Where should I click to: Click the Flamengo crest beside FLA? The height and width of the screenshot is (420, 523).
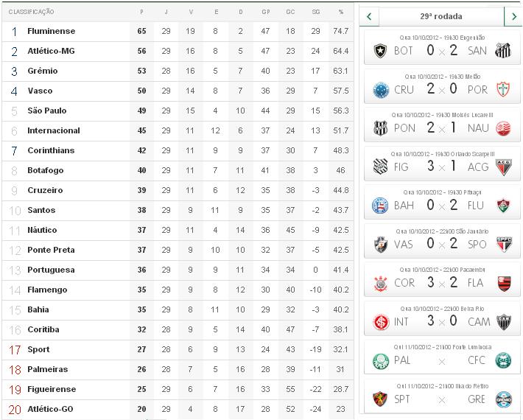pos(504,283)
